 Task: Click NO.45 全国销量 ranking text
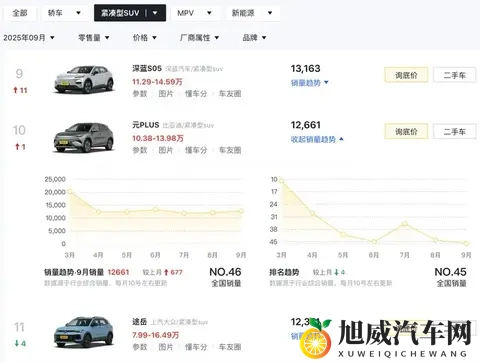(x=450, y=277)
